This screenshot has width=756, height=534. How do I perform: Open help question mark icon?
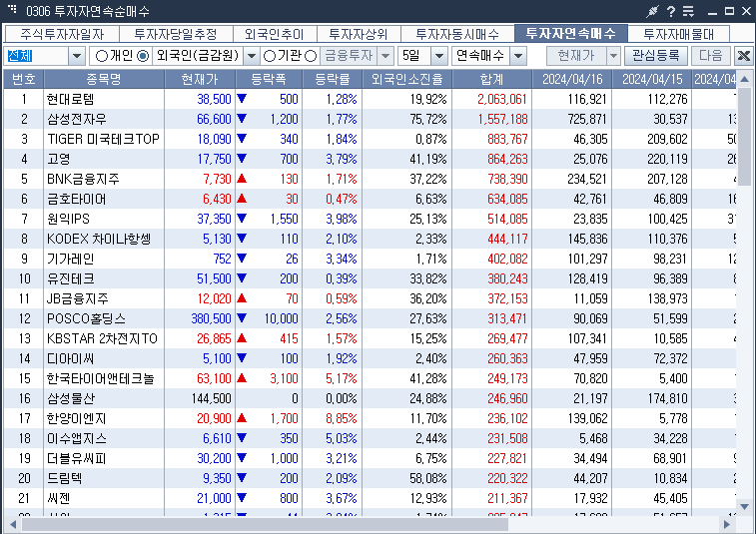671,11
